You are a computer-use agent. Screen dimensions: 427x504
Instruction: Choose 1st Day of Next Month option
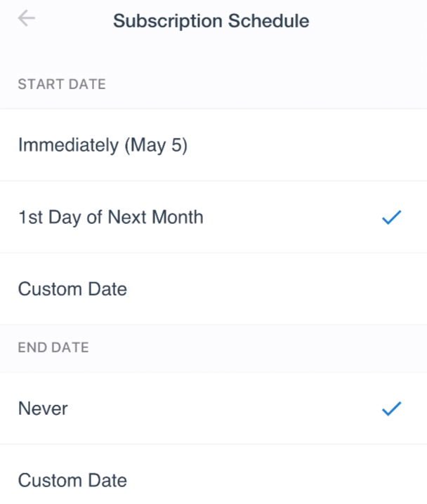(x=213, y=217)
